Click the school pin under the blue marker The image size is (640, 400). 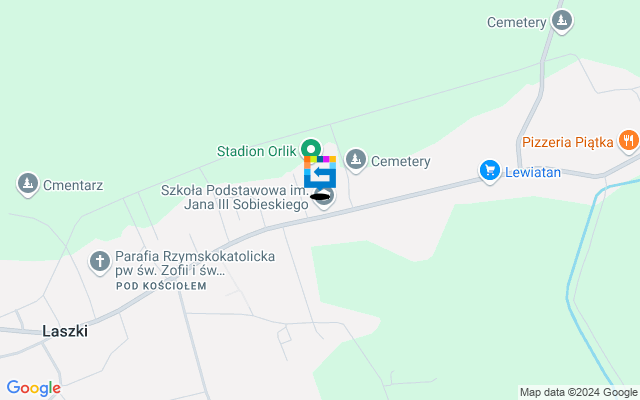pyautogui.click(x=324, y=198)
